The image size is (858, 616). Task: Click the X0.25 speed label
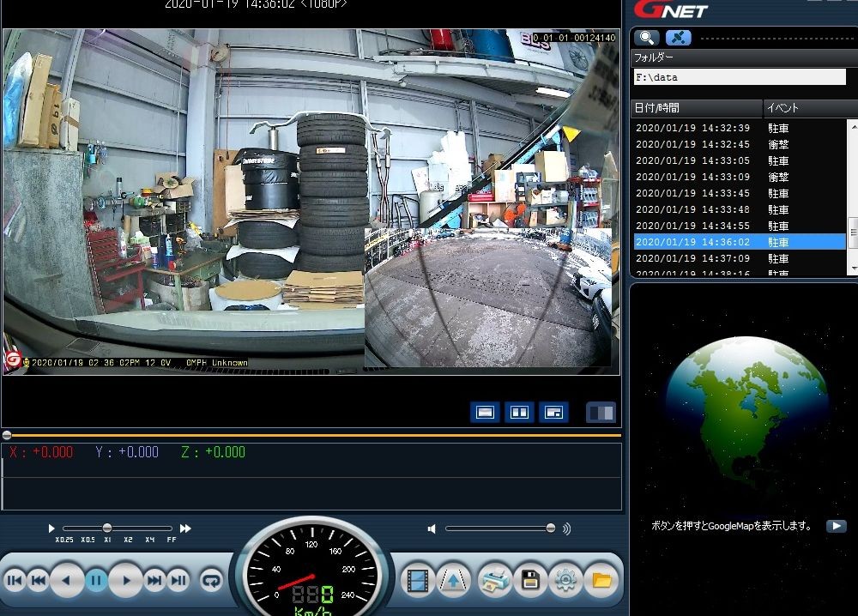[64, 540]
